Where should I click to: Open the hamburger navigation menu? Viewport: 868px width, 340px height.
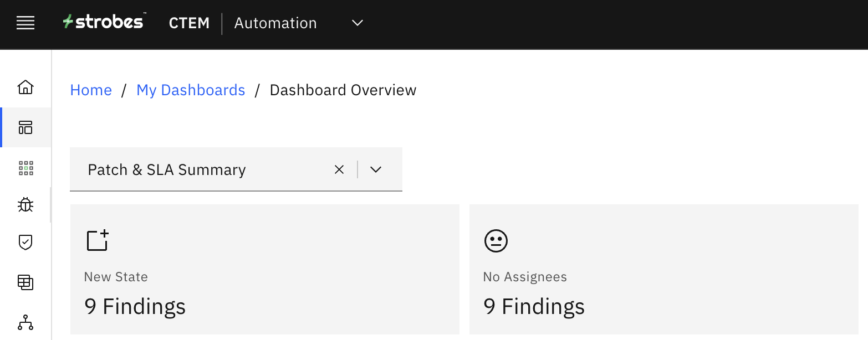pyautogui.click(x=25, y=23)
